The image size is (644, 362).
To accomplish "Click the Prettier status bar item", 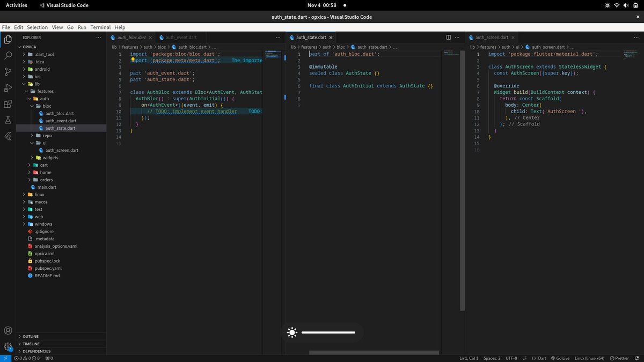I will (619, 358).
